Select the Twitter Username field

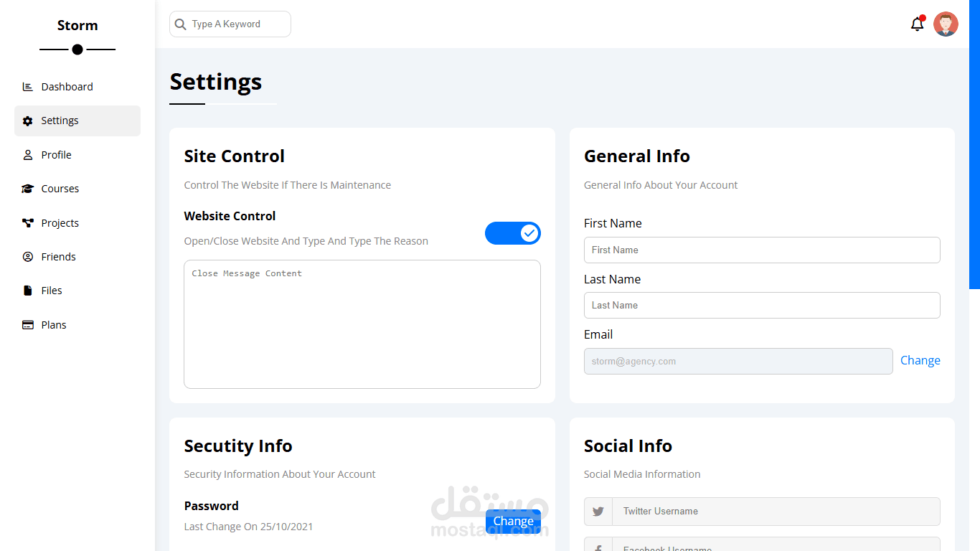[776, 512]
